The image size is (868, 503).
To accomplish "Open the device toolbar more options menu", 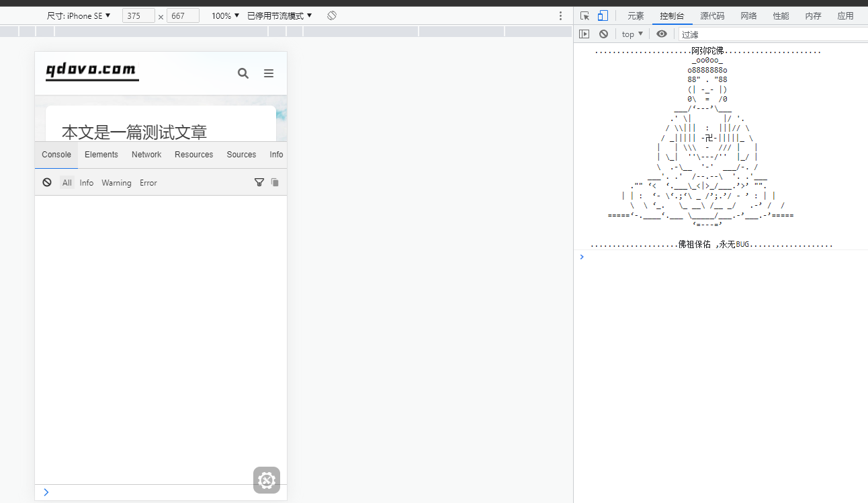I will tap(561, 15).
